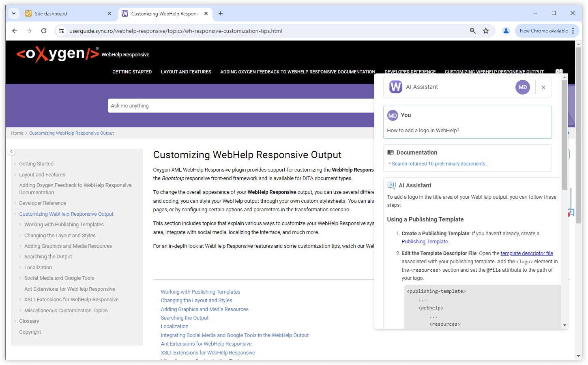Open the GETTING STARTED menu
The image size is (588, 365).
pyautogui.click(x=132, y=72)
